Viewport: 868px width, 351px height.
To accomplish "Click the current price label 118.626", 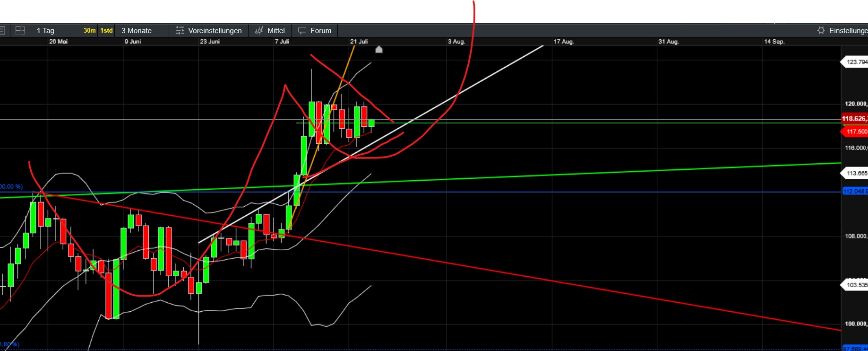I will pos(855,119).
